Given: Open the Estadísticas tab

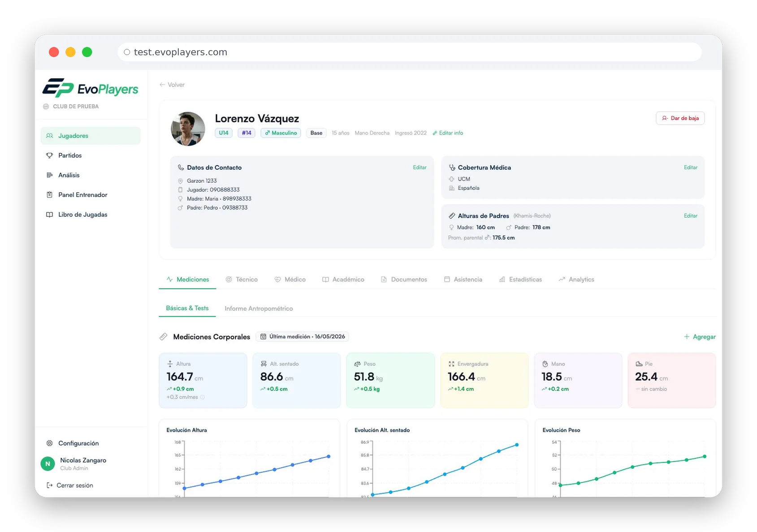Looking at the screenshot, I should (520, 279).
